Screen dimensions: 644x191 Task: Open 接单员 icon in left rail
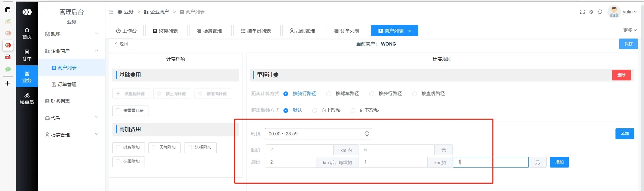point(27,99)
